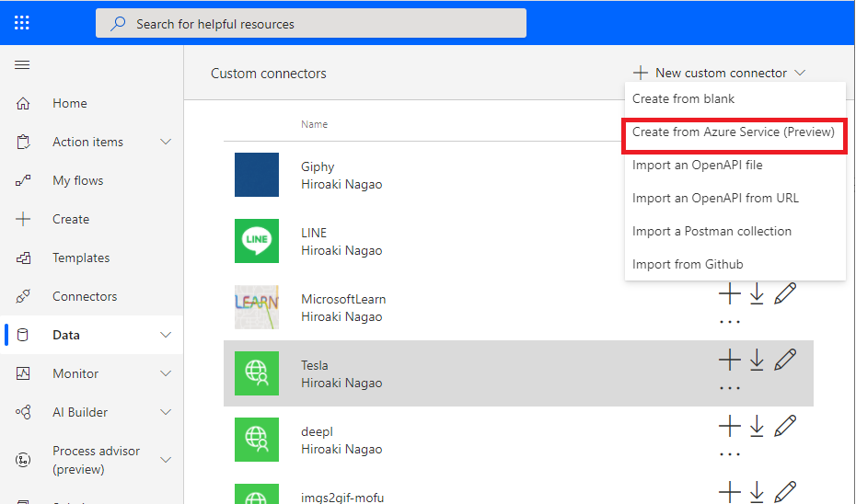Edit the MicrosoftLearn connector
856x504 pixels.
coord(785,294)
